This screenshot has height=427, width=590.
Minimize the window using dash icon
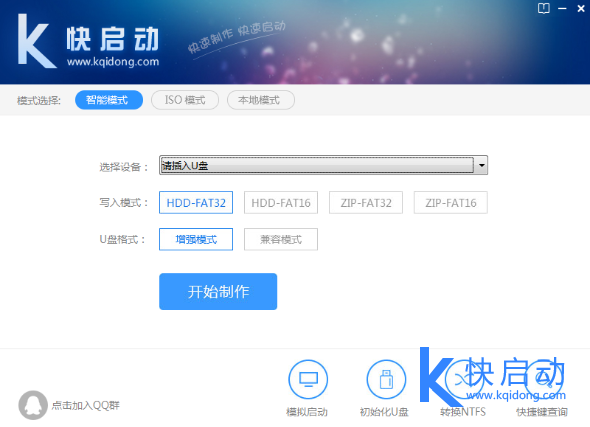pyautogui.click(x=562, y=8)
